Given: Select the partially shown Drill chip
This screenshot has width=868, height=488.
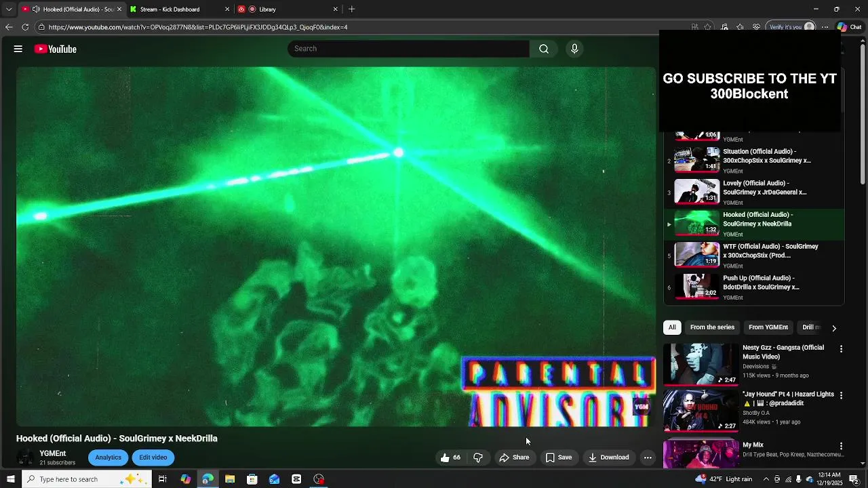Looking at the screenshot, I should coord(810,327).
